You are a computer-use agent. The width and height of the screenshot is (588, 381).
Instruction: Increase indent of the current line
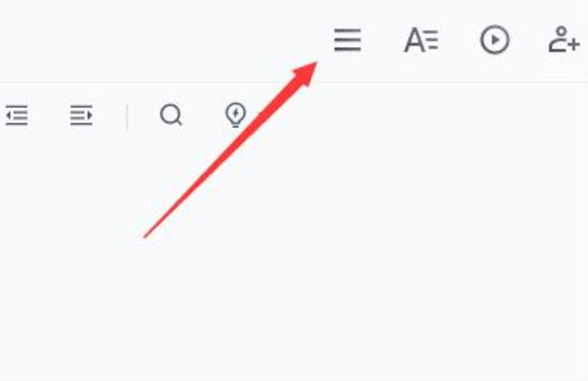click(x=82, y=115)
